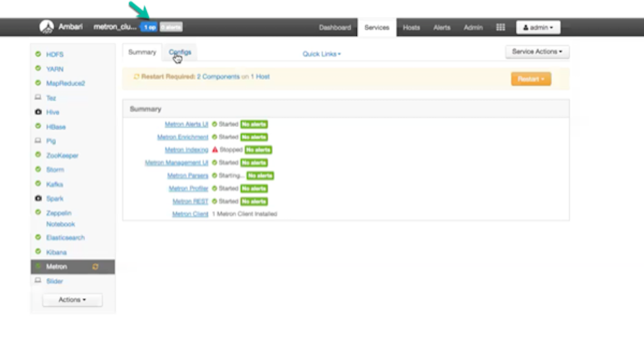
Task: Click the 2 Components link
Action: 218,77
